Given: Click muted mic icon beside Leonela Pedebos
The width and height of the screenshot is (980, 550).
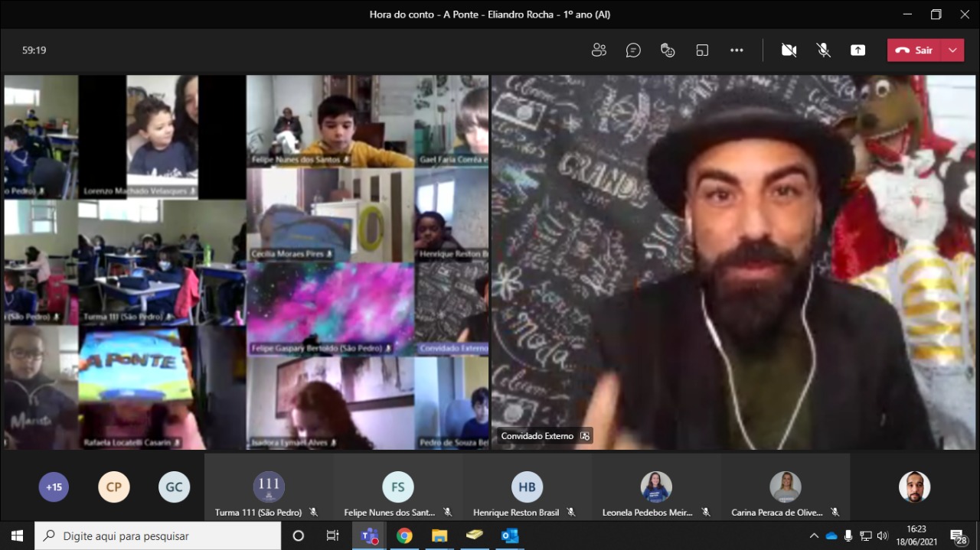Looking at the screenshot, I should click(705, 512).
